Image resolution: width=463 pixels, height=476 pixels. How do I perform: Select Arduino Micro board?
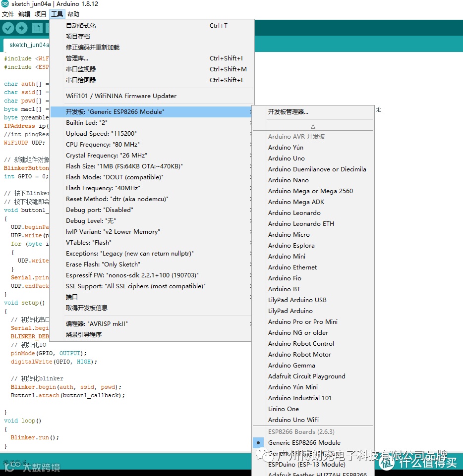coord(313,235)
